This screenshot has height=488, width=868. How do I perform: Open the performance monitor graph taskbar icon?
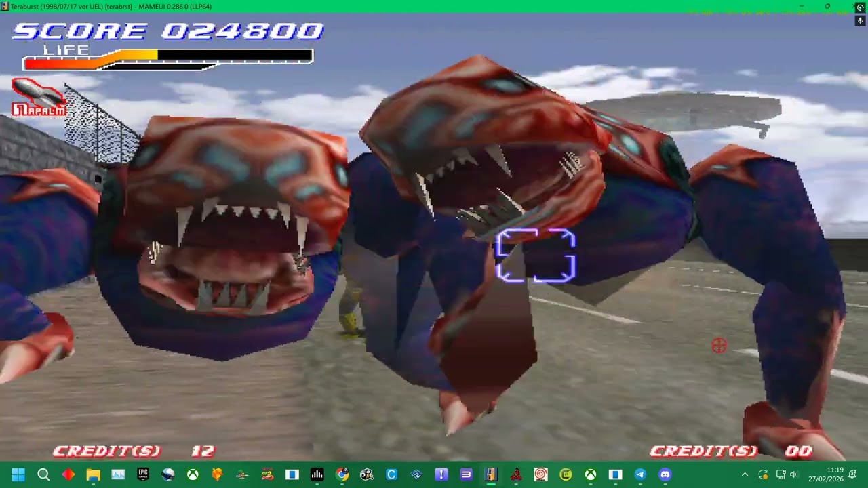pyautogui.click(x=118, y=474)
